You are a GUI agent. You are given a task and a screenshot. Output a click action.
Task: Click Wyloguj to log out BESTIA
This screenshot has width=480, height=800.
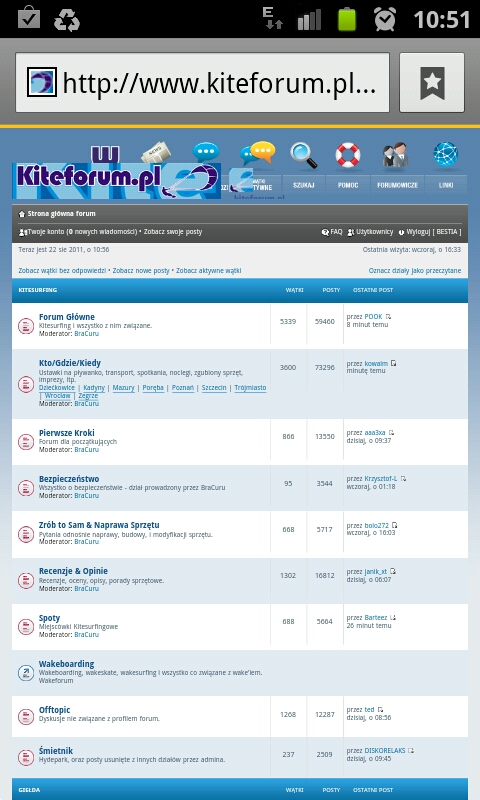418,232
